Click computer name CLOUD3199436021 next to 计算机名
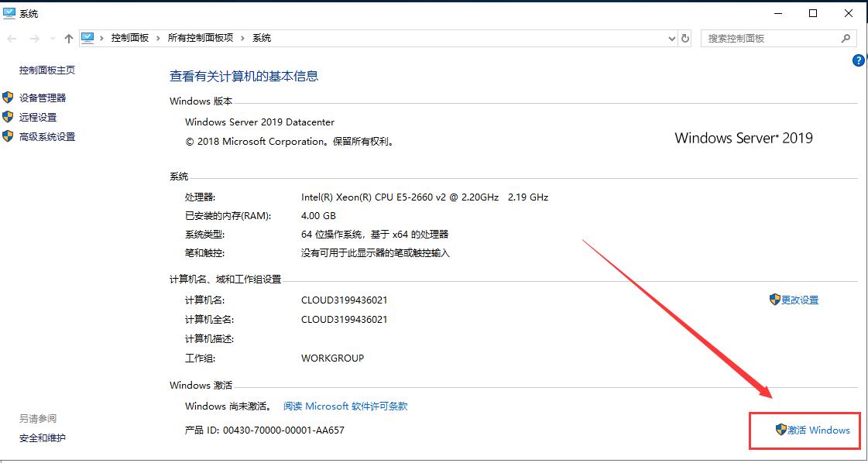Viewport: 868px width, 463px height. pyautogui.click(x=345, y=300)
